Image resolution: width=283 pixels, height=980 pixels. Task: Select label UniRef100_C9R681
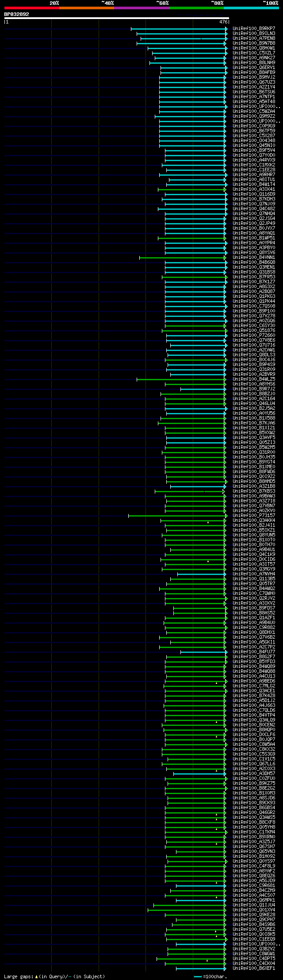coord(254,885)
